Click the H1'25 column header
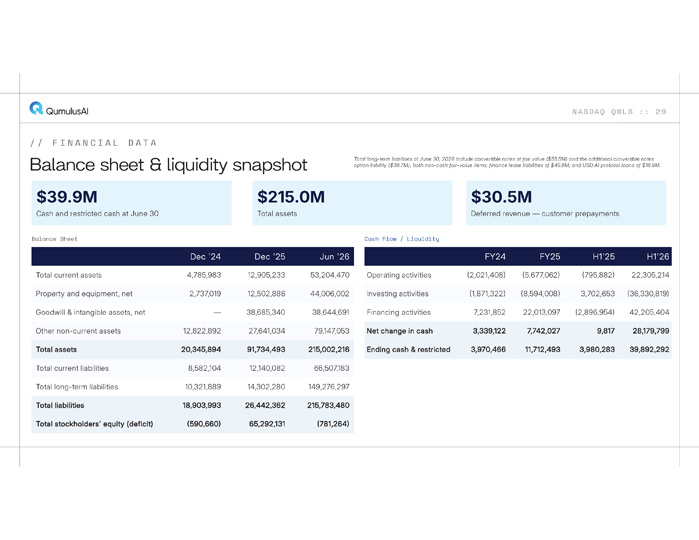The width and height of the screenshot is (699, 540). coord(604,256)
